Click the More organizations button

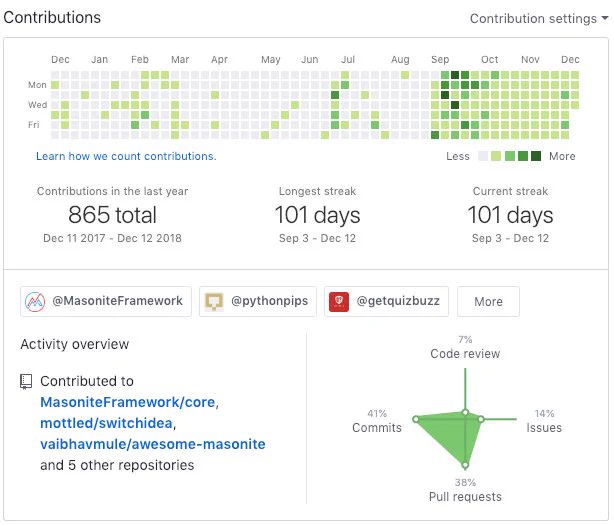[x=488, y=301]
